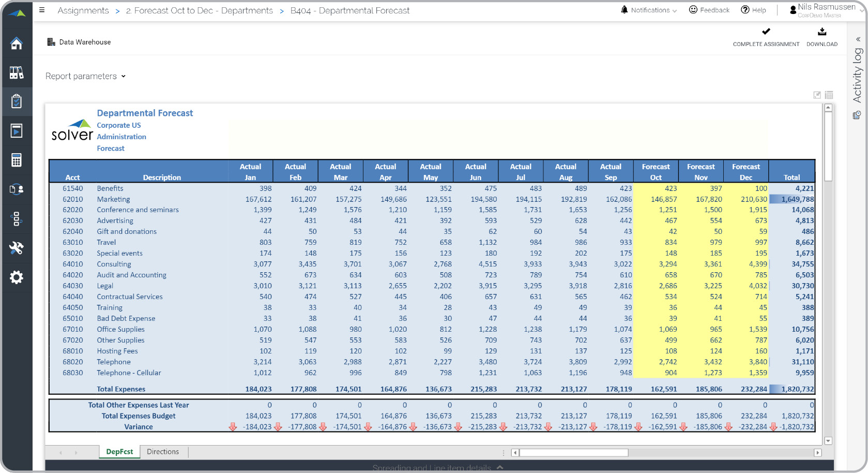This screenshot has height=473, width=868.
Task: Open the administration tools wrench icon
Action: [17, 249]
